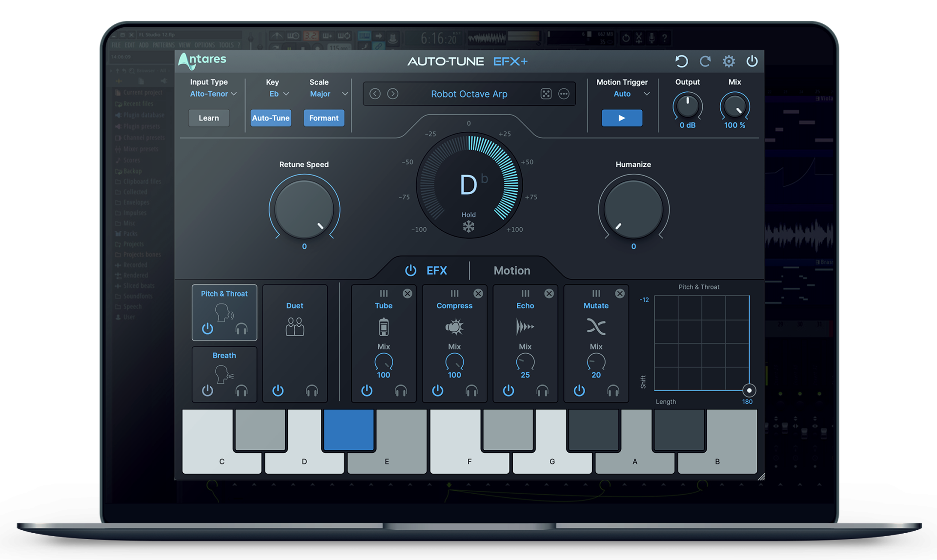The image size is (937, 560).
Task: Solo Pitch & Throat with headphones icon
Action: click(x=242, y=329)
